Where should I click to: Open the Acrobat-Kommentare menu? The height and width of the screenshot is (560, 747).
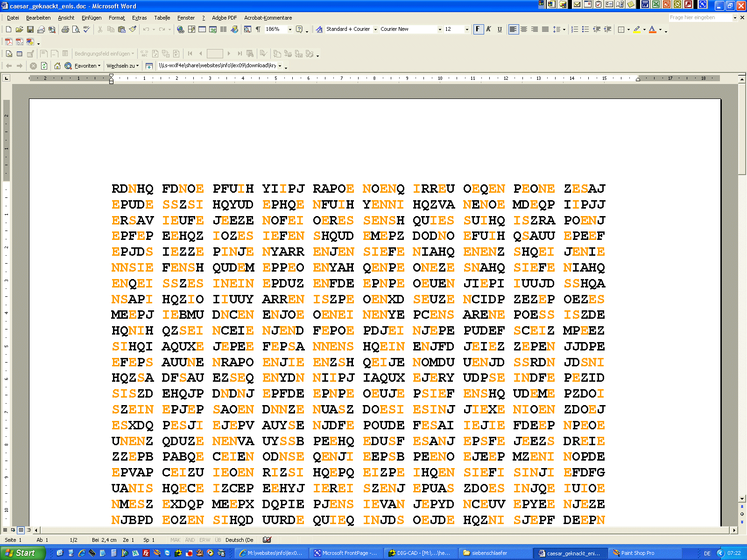[268, 18]
